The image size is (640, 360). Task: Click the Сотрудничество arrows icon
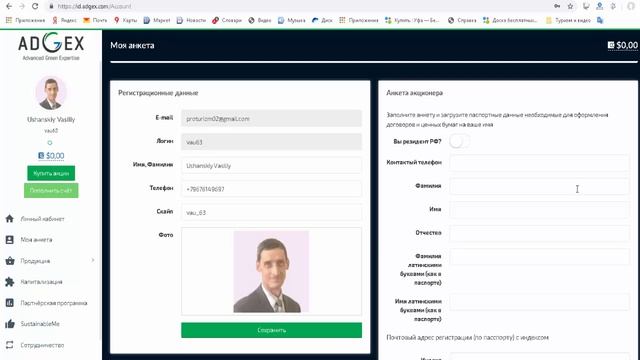click(10, 345)
